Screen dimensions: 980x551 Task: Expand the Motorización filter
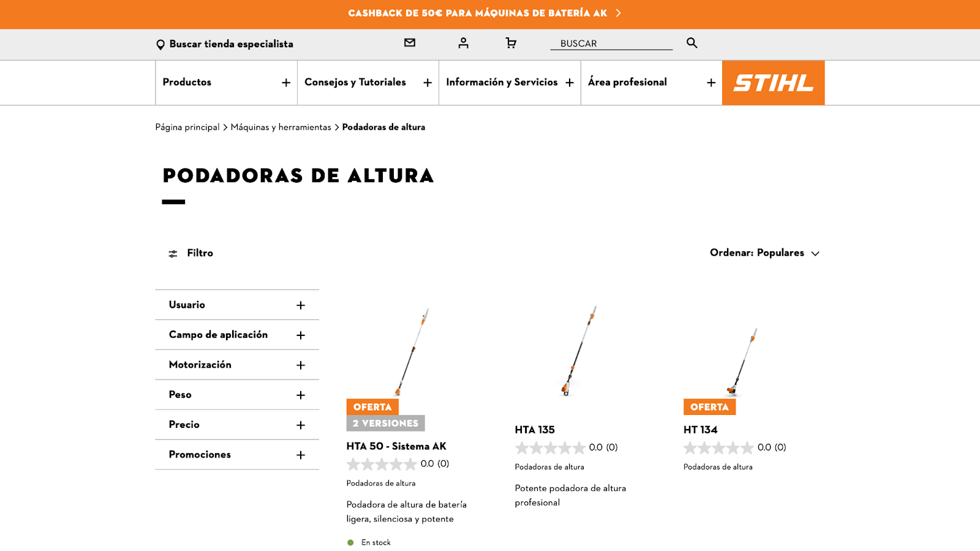tap(237, 365)
